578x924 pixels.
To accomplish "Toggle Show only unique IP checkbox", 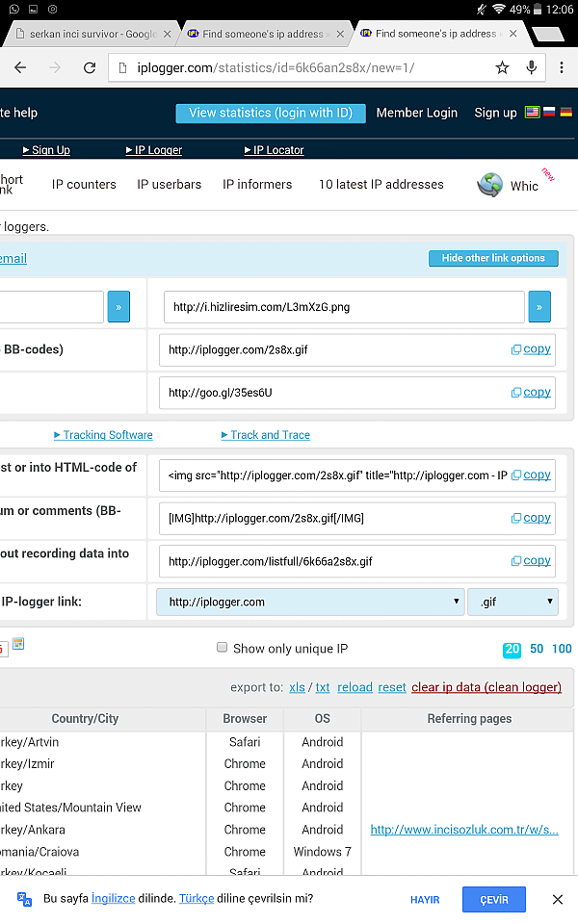I will click(223, 648).
